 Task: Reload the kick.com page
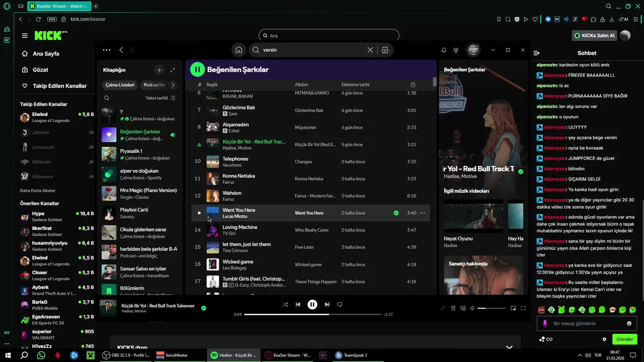[x=38, y=19]
